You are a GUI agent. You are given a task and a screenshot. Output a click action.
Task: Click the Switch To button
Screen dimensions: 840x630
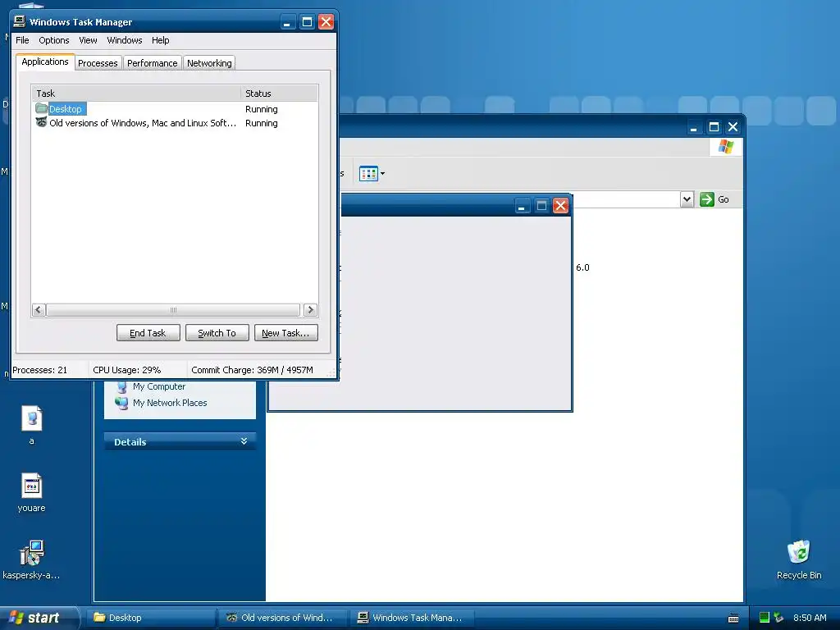[x=217, y=333]
